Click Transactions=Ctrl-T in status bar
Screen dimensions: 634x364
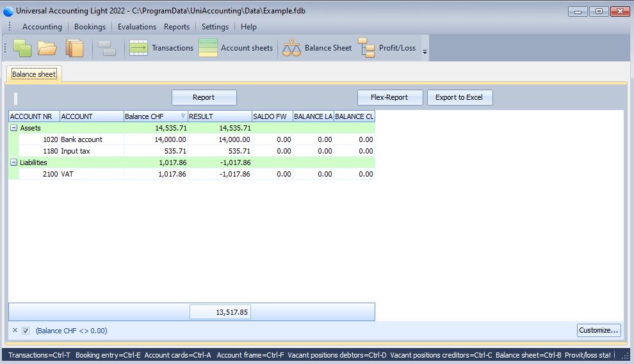coord(39,355)
